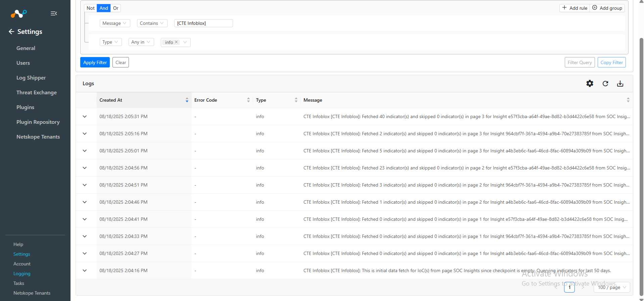Open Tasks in the bottom menu
Viewport: 644px width, 301px height.
point(19,283)
